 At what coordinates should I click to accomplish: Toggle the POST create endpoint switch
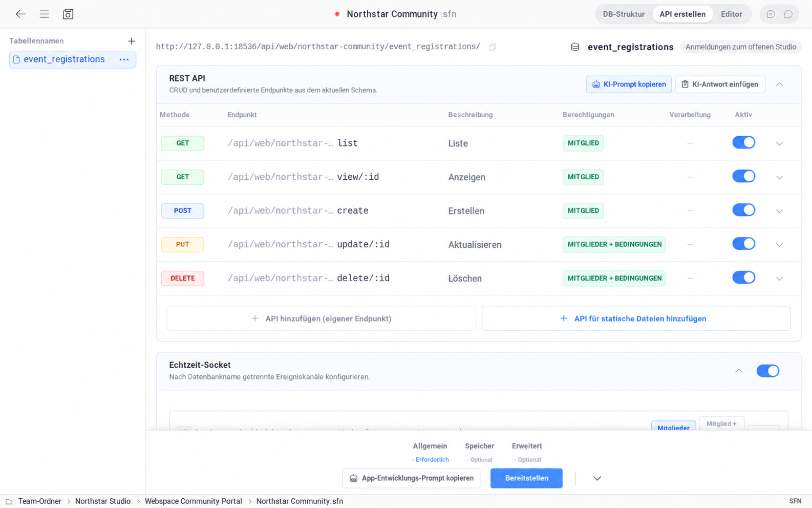tap(744, 210)
